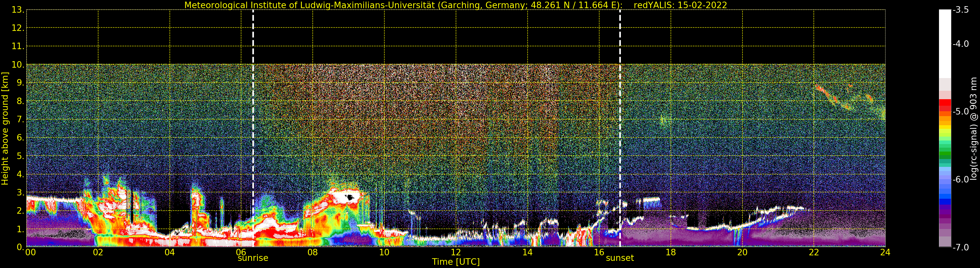
Task: Click the '00' tick label on the time axis
Action: pyautogui.click(x=30, y=252)
